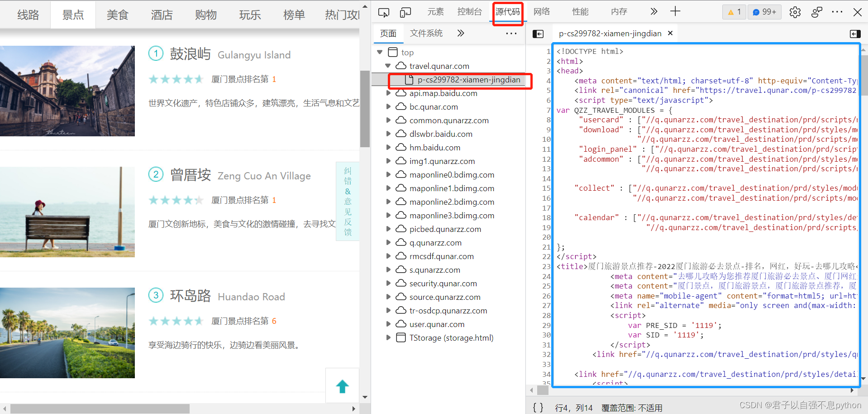
Task: Toggle device emulation toolbar icon
Action: coord(405,12)
